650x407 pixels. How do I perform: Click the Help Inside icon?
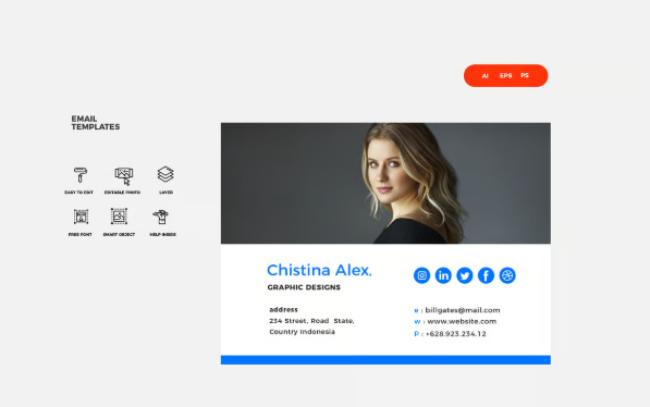[160, 217]
